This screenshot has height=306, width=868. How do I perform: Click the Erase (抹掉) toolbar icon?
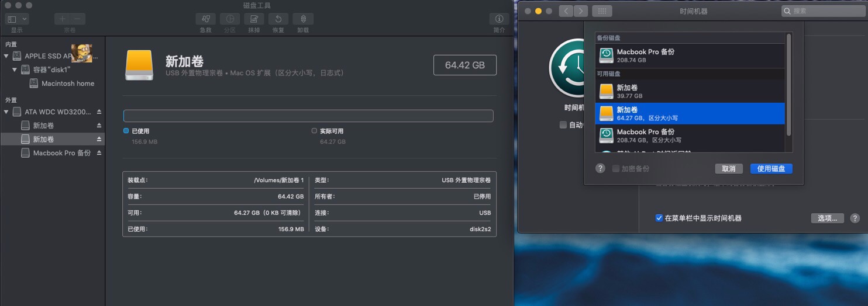coord(254,19)
